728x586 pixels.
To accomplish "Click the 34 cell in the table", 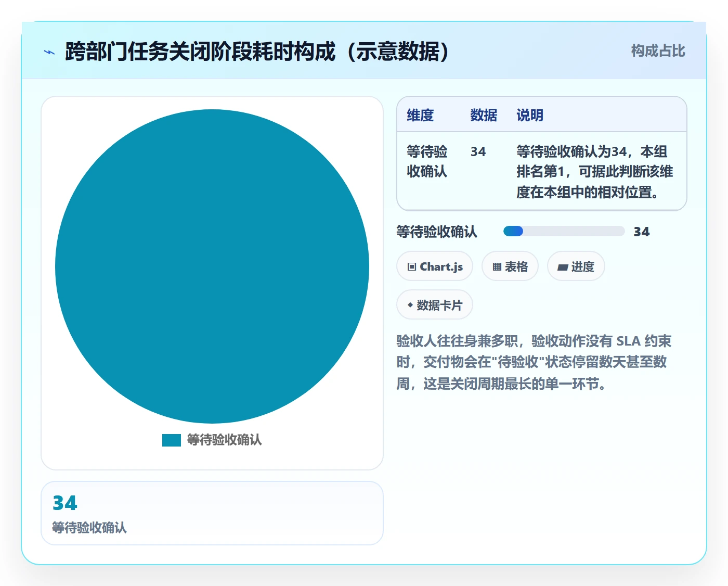I will [478, 151].
